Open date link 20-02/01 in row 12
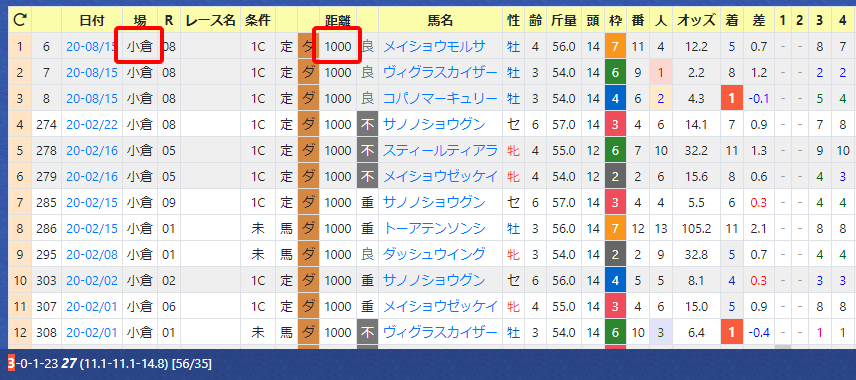 click(92, 332)
